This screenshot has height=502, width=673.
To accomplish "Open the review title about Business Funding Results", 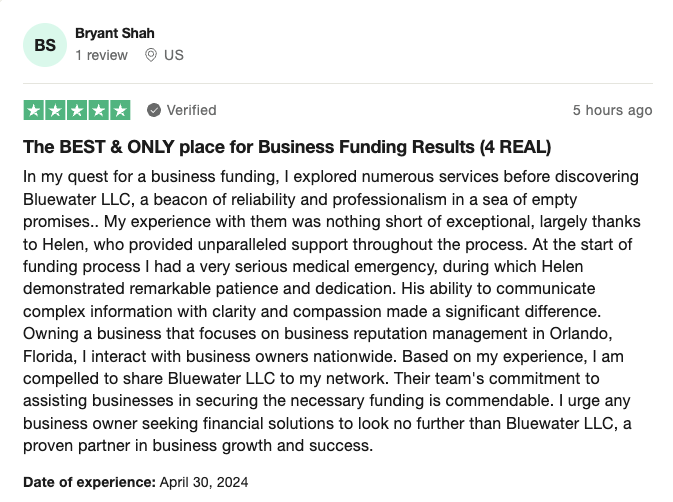I will click(287, 147).
